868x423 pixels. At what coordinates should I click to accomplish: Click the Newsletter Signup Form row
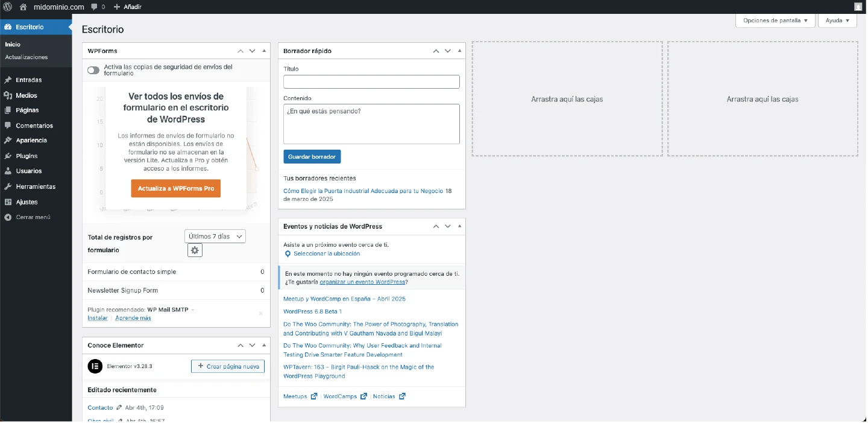(x=176, y=290)
